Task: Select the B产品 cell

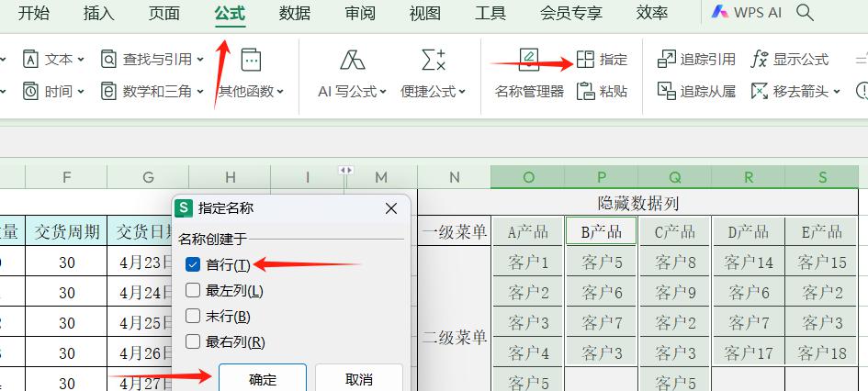Action: [602, 231]
